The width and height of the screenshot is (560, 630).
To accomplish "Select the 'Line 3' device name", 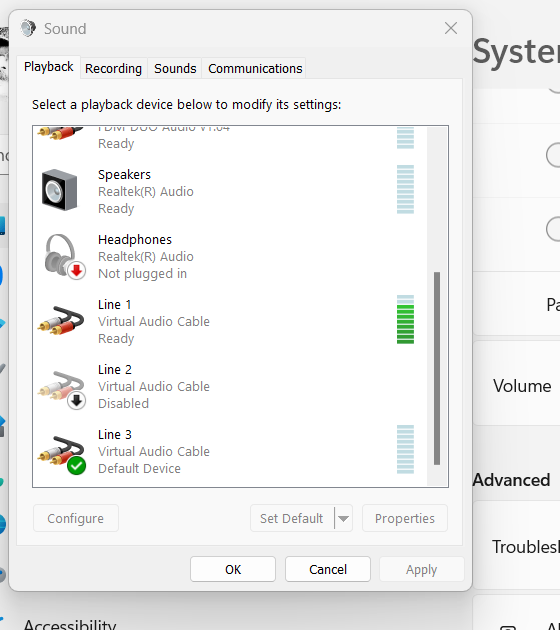I will [x=115, y=435].
